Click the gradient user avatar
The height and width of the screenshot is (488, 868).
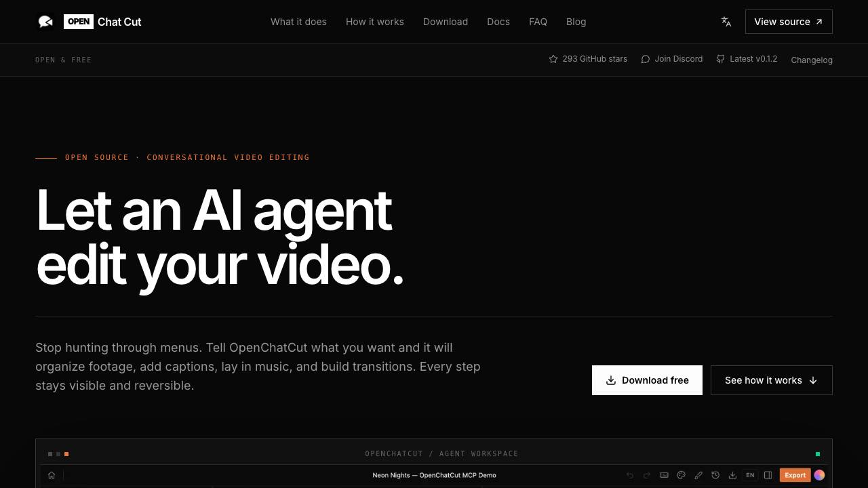click(x=819, y=475)
